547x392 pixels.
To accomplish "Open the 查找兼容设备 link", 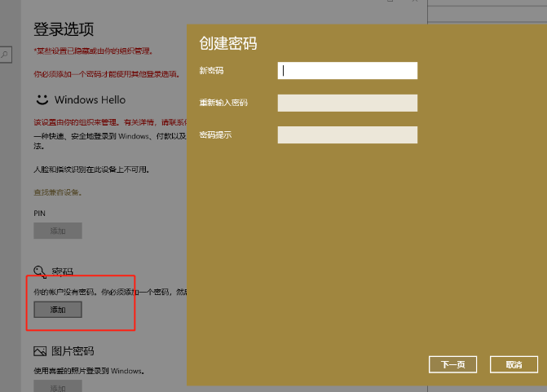I will click(x=57, y=192).
